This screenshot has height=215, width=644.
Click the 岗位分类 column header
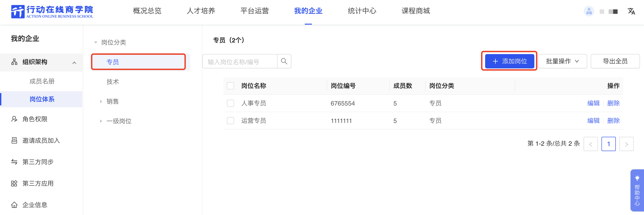(x=442, y=86)
